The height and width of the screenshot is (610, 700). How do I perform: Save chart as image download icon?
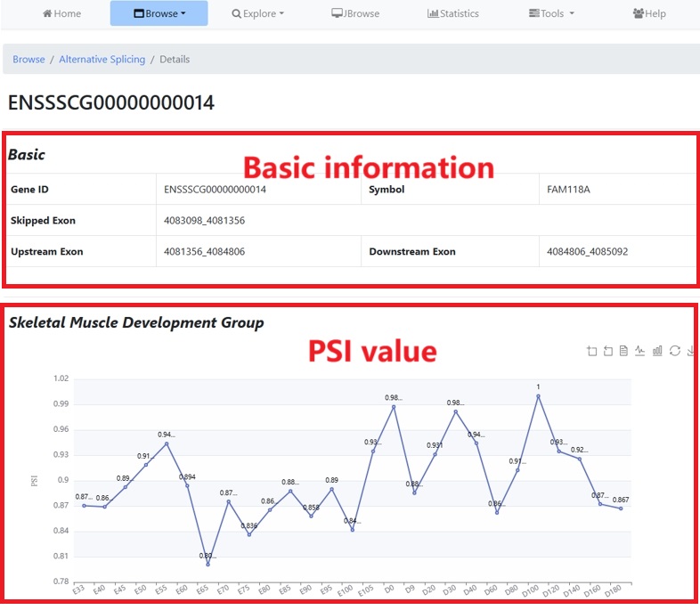691,351
